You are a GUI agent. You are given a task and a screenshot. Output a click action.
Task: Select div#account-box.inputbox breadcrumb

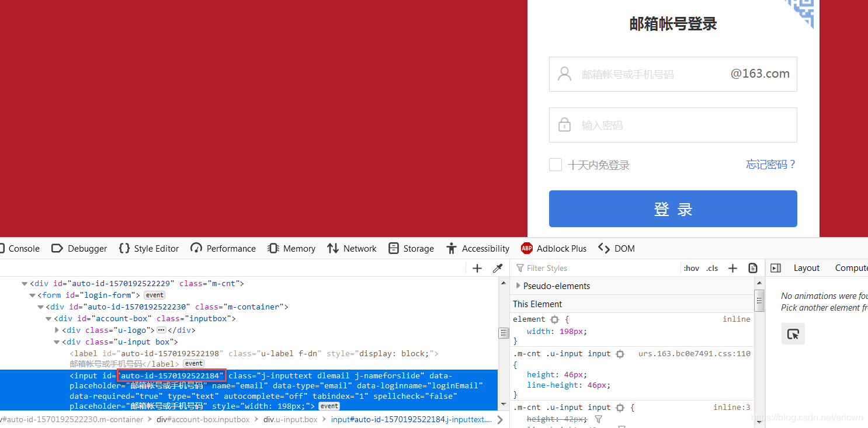(203, 419)
